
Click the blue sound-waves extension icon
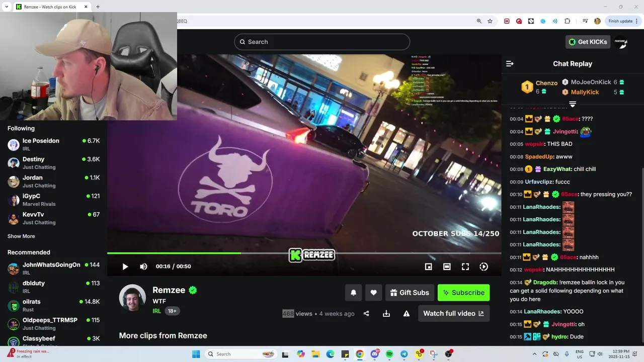pos(555,21)
